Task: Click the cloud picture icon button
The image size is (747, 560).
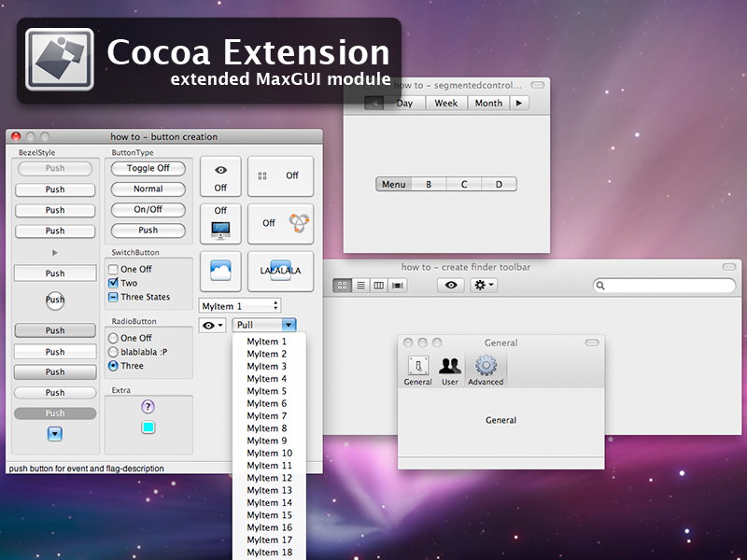Action: 220,271
